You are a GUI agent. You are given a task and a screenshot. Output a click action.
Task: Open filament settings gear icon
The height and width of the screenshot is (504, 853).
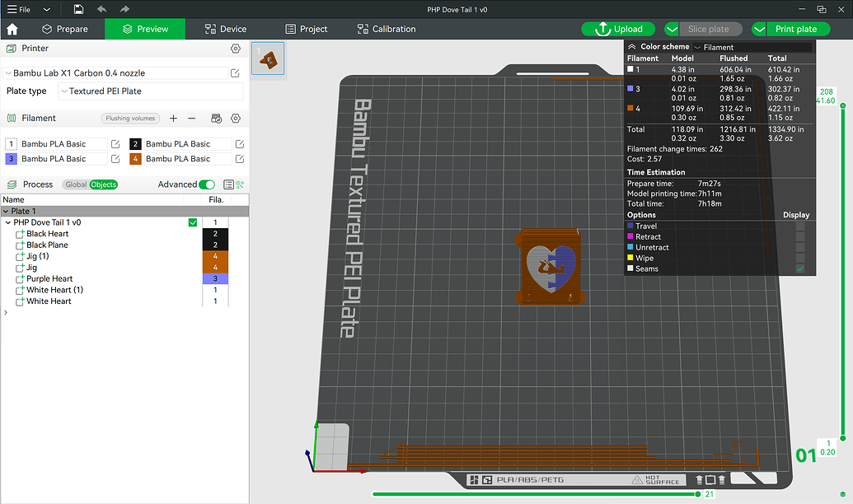(x=236, y=118)
